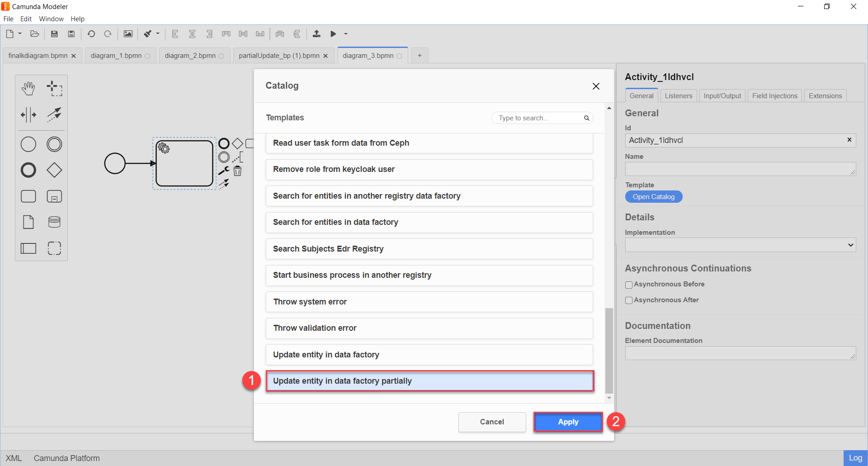Image resolution: width=868 pixels, height=466 pixels.
Task: Select 'Update entity in data factory partially' template
Action: click(429, 381)
